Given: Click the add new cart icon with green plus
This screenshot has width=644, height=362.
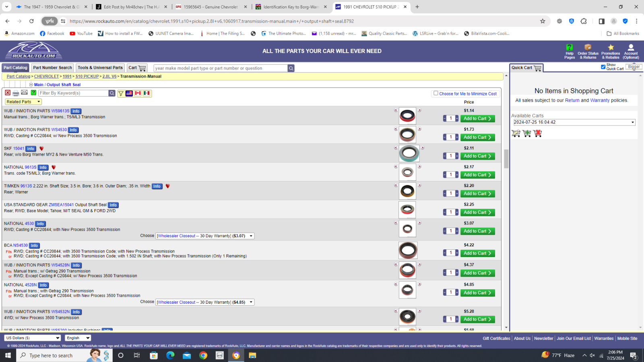Looking at the screenshot, I should tap(527, 133).
